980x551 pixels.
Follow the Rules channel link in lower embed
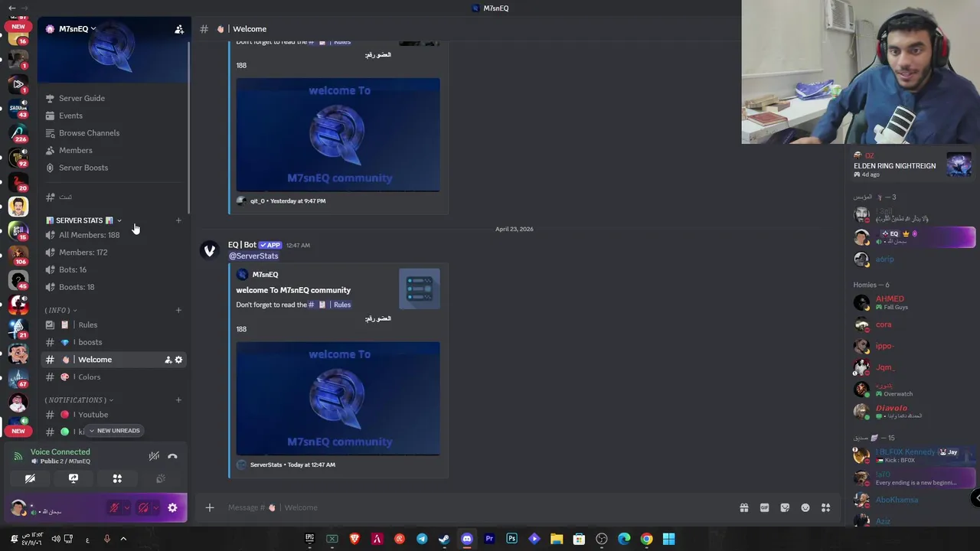pos(329,305)
